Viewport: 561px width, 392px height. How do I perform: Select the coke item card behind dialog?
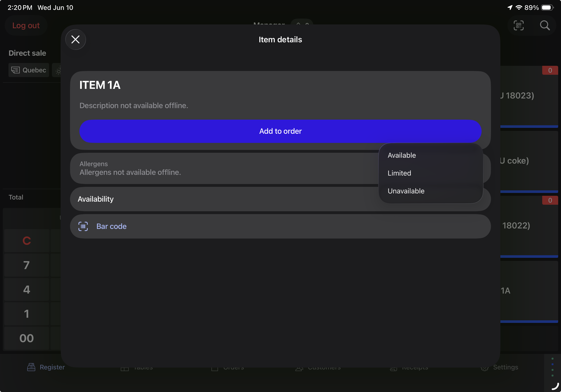(529, 161)
